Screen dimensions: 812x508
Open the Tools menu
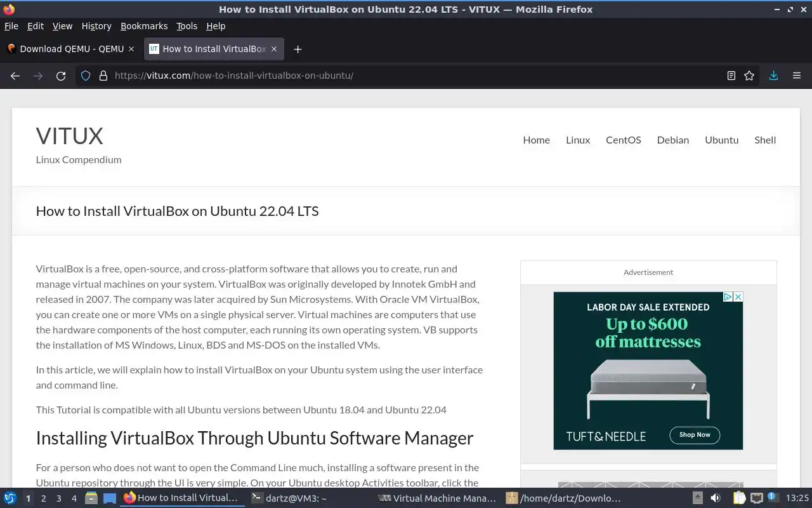(x=187, y=26)
